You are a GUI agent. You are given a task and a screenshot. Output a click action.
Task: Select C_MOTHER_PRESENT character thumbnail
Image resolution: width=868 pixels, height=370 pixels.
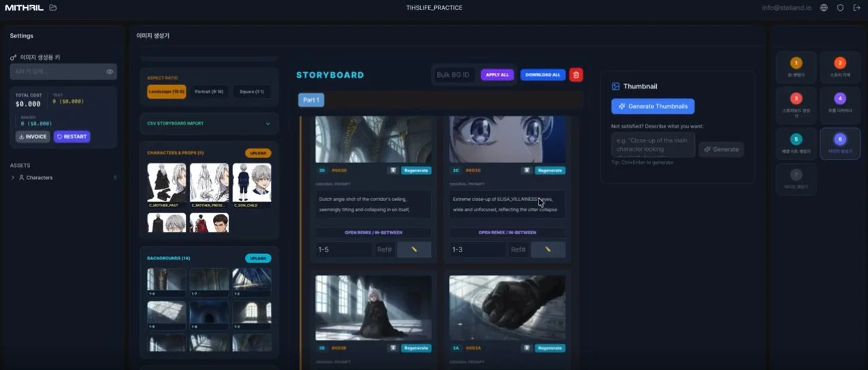(209, 185)
